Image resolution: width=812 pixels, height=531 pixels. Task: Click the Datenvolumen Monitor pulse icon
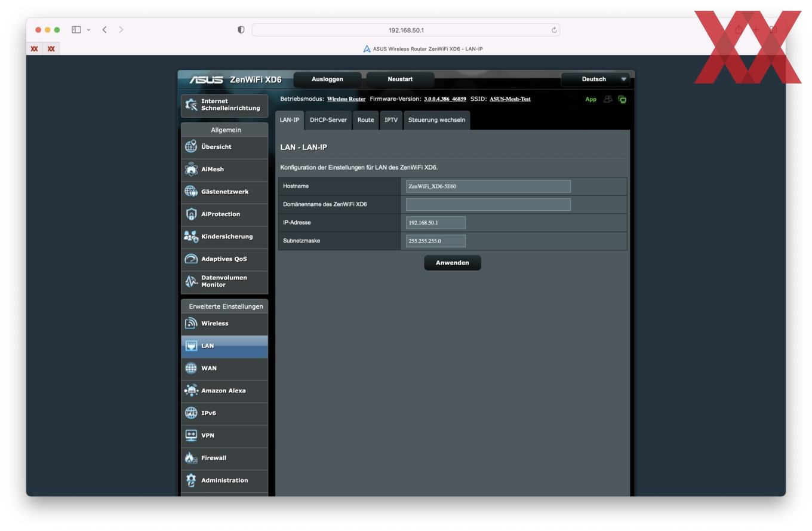[x=191, y=281]
